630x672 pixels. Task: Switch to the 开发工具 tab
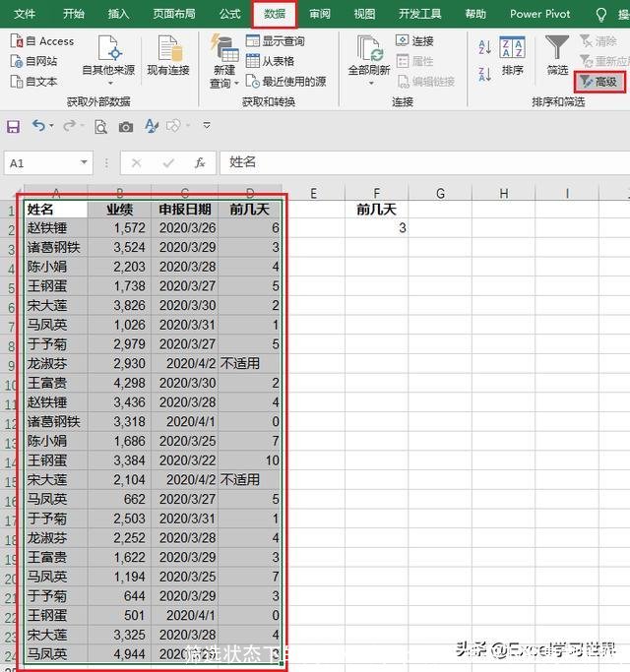point(420,14)
